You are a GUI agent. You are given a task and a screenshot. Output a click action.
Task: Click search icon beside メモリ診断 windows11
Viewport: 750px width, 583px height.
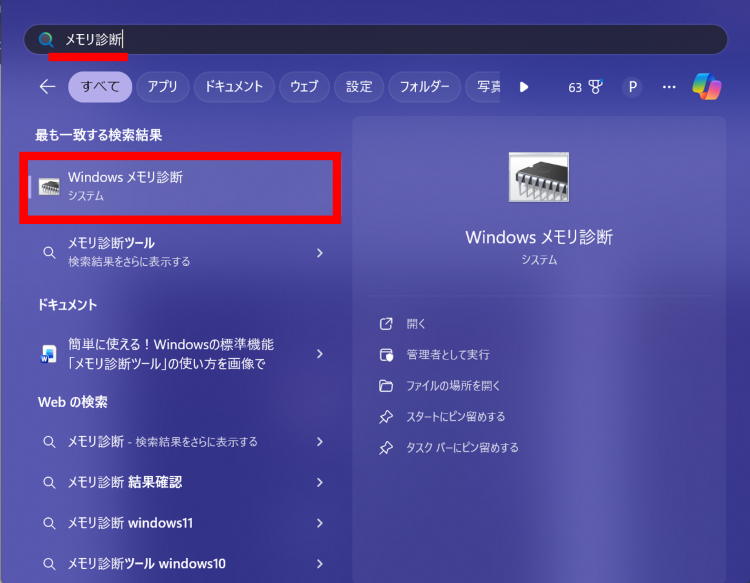(x=49, y=523)
